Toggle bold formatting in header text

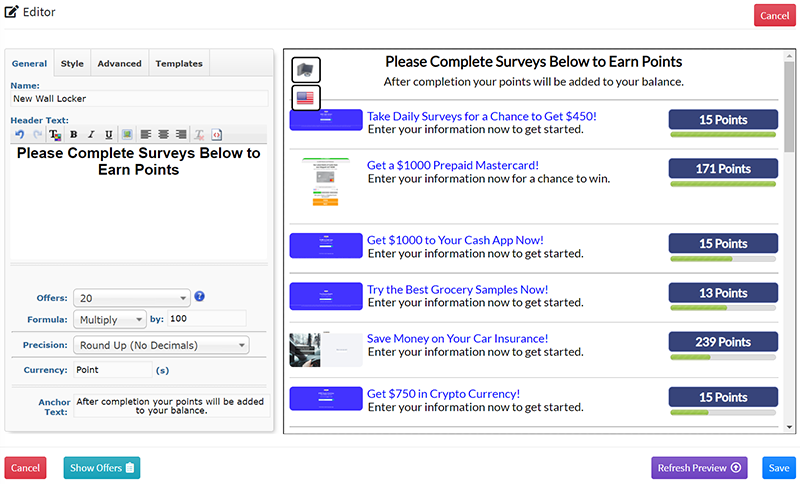pyautogui.click(x=73, y=134)
